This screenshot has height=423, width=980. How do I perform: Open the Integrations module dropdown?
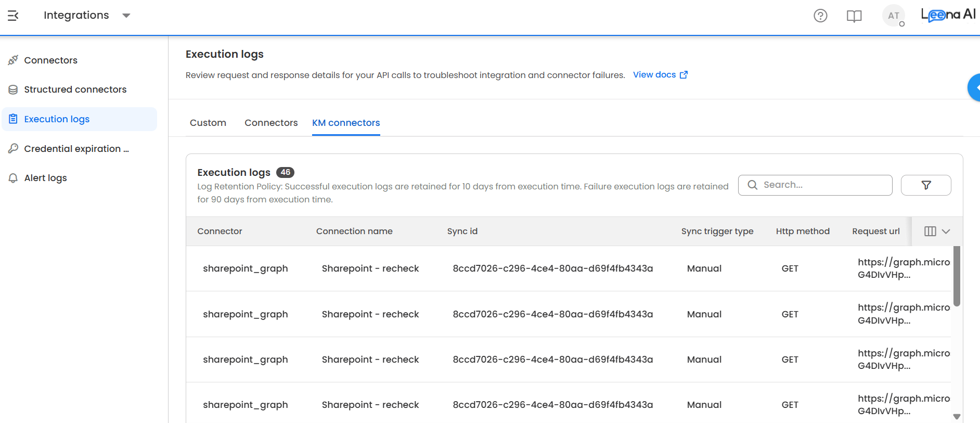pos(87,16)
